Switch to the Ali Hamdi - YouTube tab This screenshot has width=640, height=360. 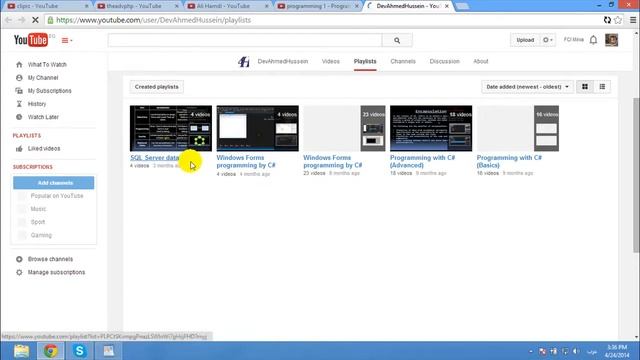coord(227,6)
